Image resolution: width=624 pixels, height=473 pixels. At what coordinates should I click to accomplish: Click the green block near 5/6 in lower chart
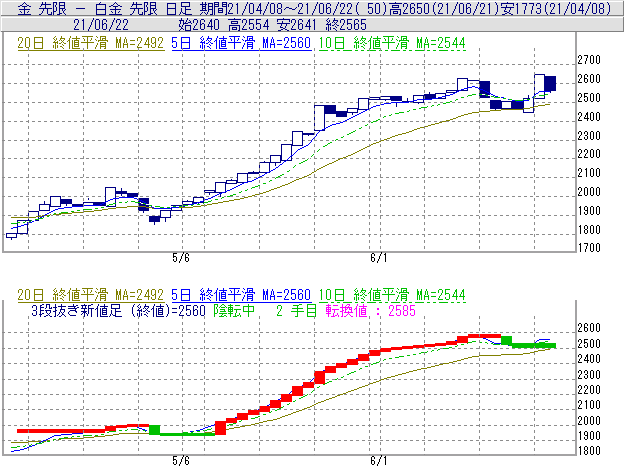click(x=154, y=430)
